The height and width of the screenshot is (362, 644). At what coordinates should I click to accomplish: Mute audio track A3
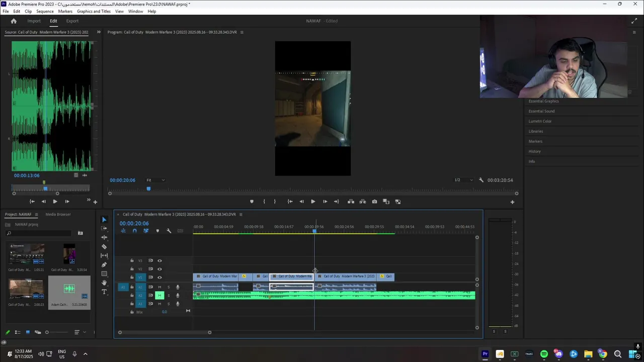(159, 304)
